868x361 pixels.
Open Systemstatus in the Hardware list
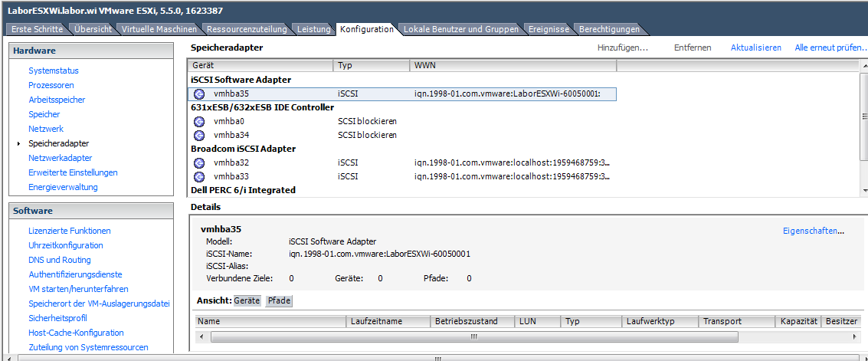54,71
